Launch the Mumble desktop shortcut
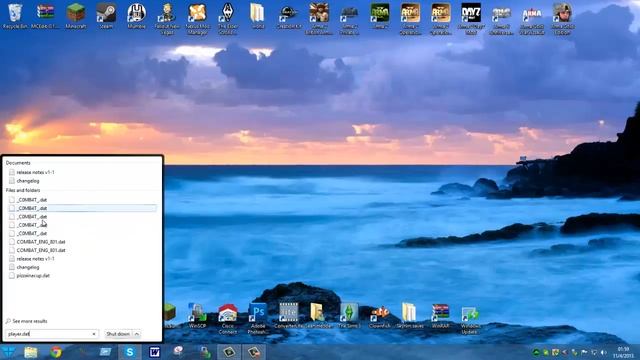Image resolution: width=640 pixels, height=360 pixels. (136, 16)
